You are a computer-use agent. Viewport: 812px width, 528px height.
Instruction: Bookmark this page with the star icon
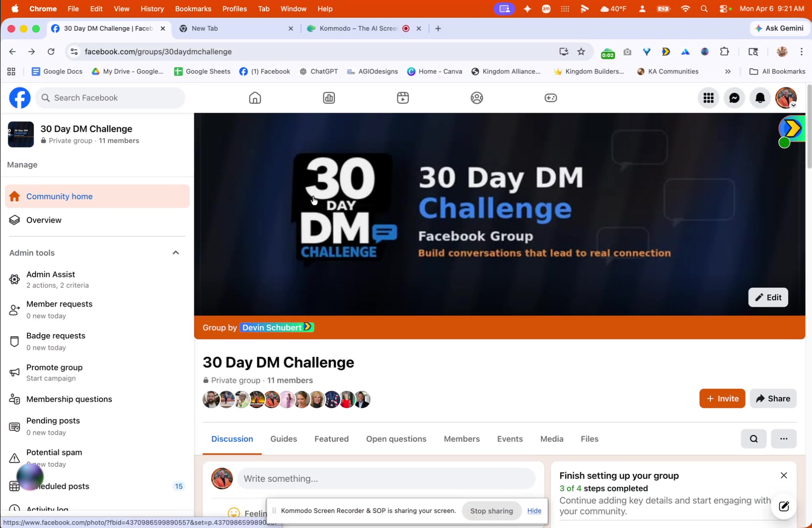point(581,51)
